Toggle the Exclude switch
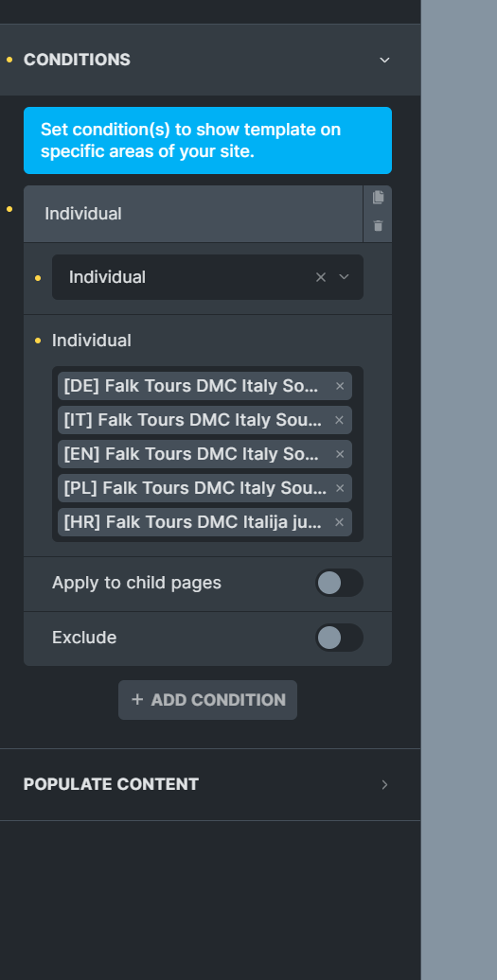Image resolution: width=497 pixels, height=980 pixels. [339, 638]
